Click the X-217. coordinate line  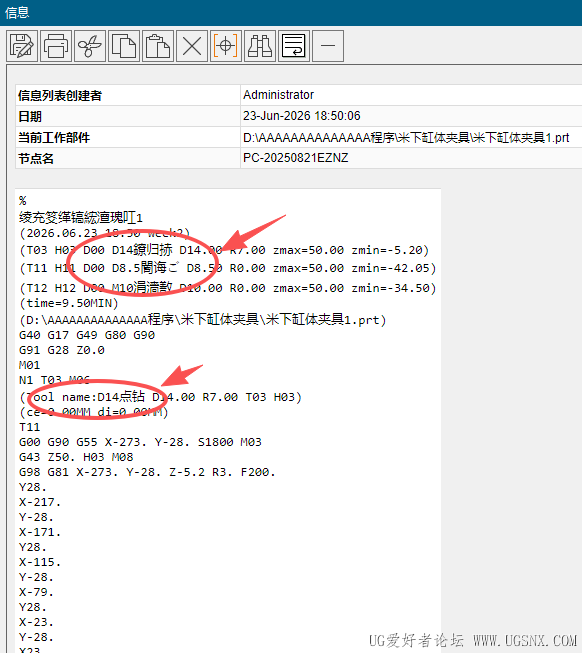[40, 502]
